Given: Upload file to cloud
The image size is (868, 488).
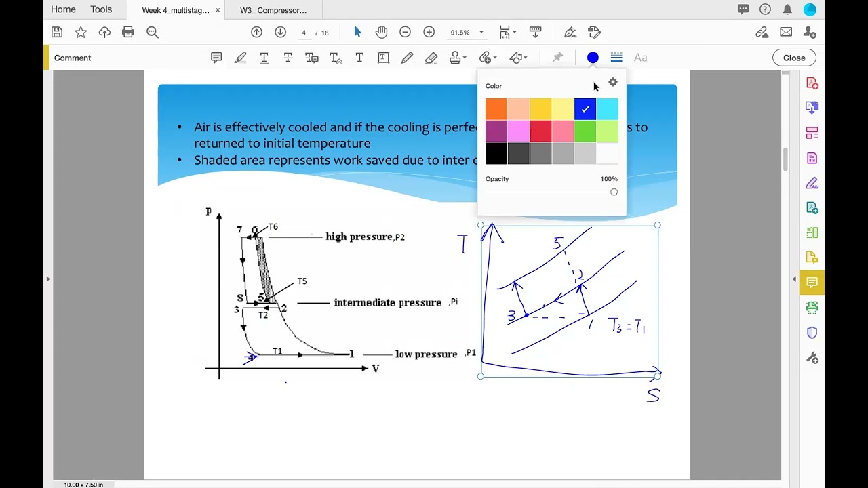Looking at the screenshot, I should (104, 32).
